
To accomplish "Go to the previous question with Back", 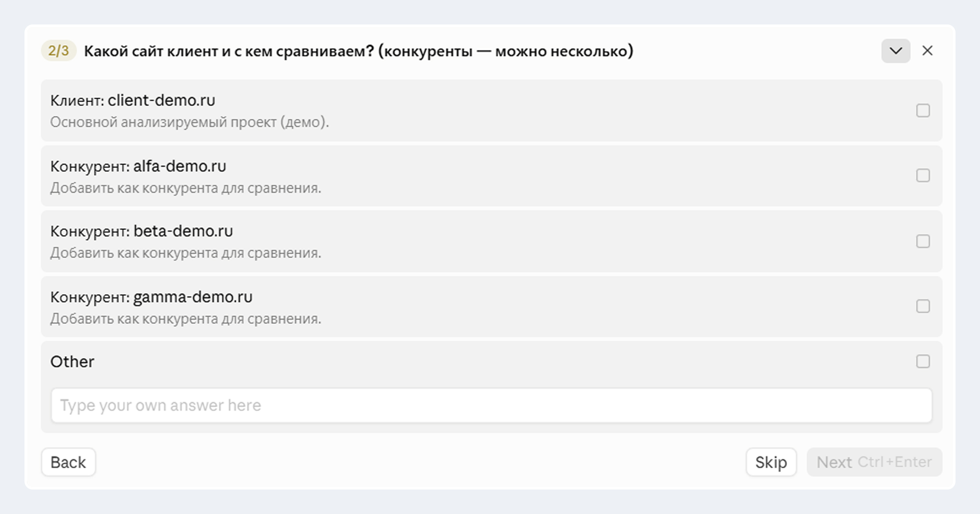I will tap(68, 462).
